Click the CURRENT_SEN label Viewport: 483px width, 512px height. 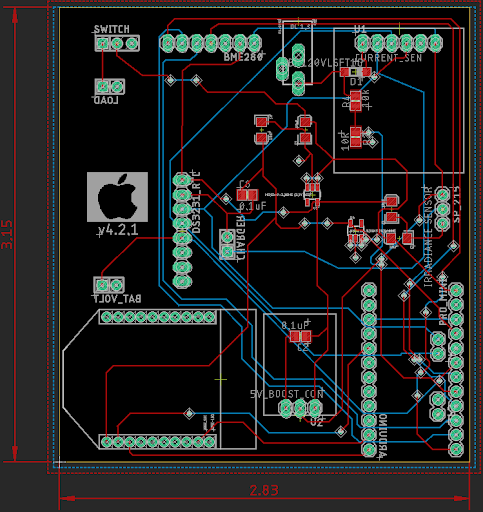tap(389, 58)
